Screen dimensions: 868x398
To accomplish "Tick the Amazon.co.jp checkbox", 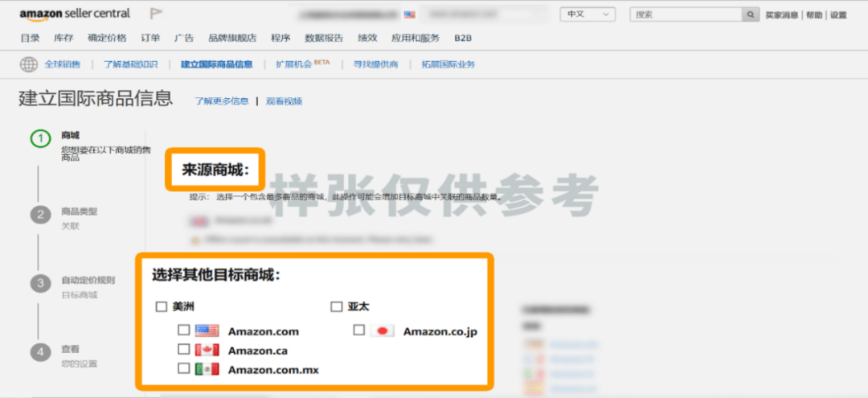I will click(359, 330).
